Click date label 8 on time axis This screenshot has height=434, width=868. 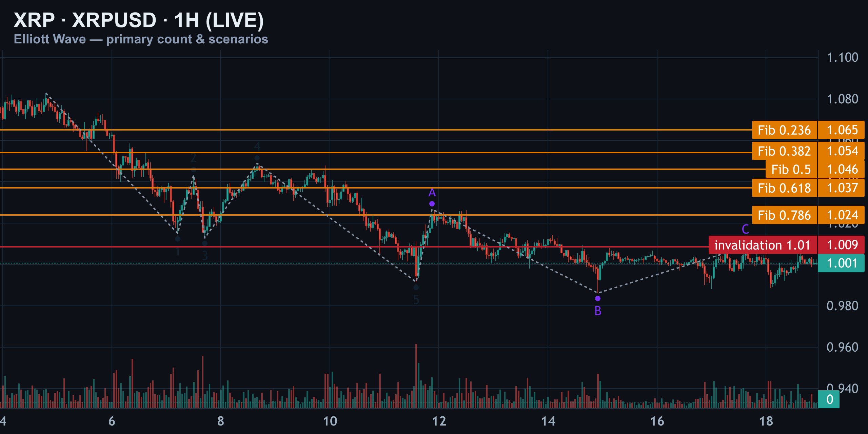point(221,421)
